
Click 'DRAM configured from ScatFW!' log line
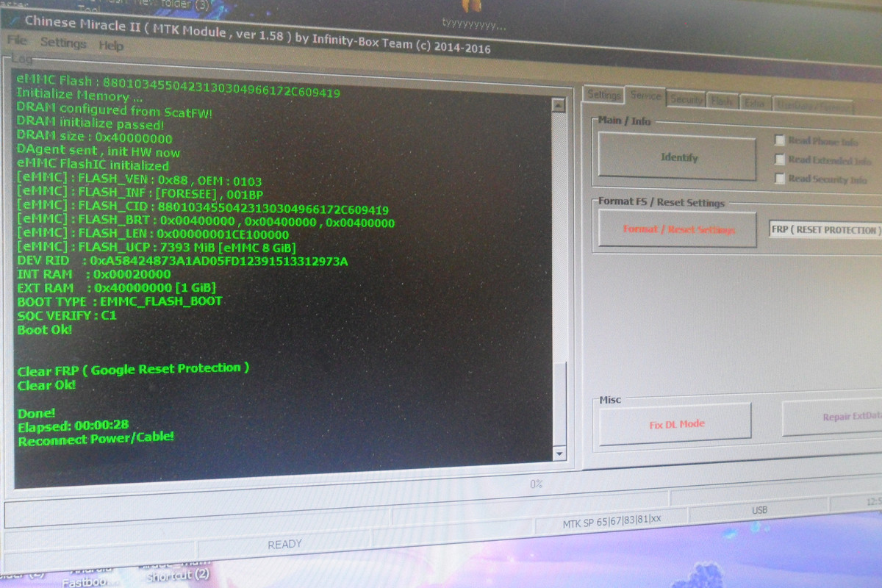coord(115,110)
